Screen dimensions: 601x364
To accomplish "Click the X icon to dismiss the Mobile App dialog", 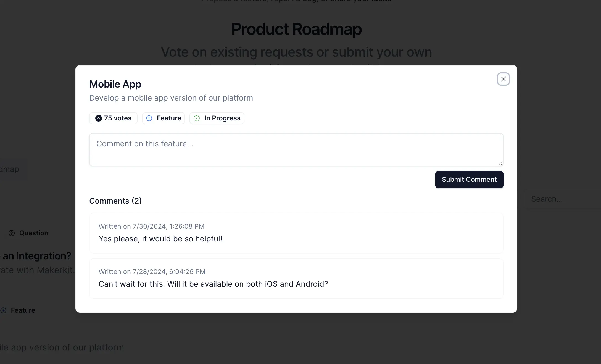I will point(503,79).
